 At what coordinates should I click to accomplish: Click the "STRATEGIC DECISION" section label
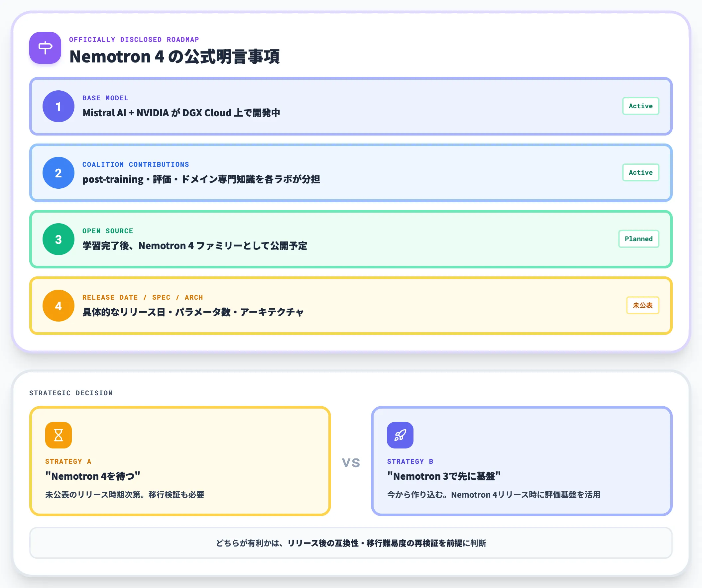click(71, 393)
